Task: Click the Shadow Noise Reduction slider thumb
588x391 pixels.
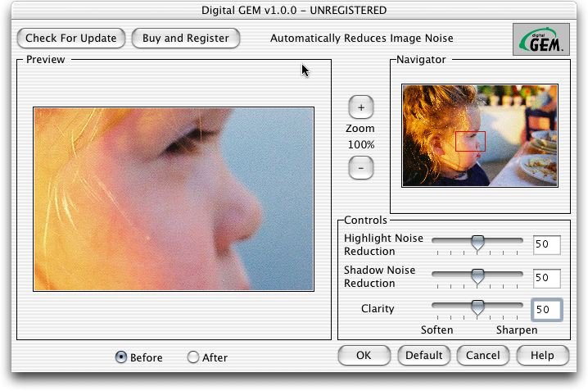Action: (x=477, y=276)
